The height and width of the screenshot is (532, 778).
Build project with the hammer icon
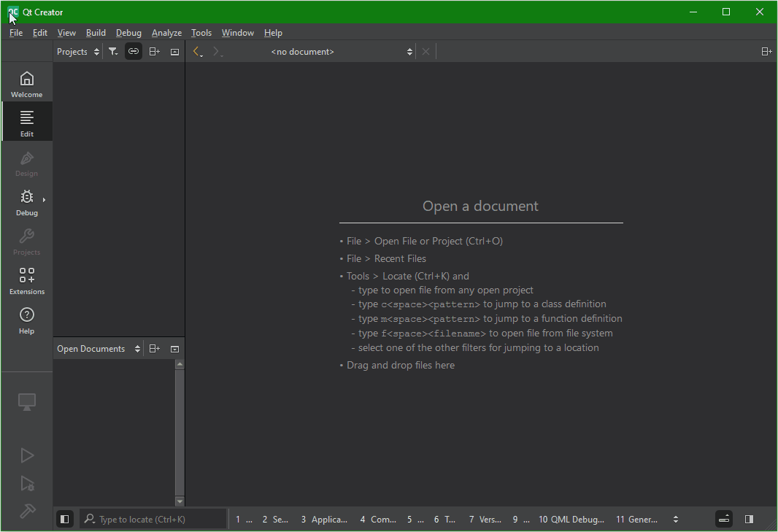(x=27, y=511)
